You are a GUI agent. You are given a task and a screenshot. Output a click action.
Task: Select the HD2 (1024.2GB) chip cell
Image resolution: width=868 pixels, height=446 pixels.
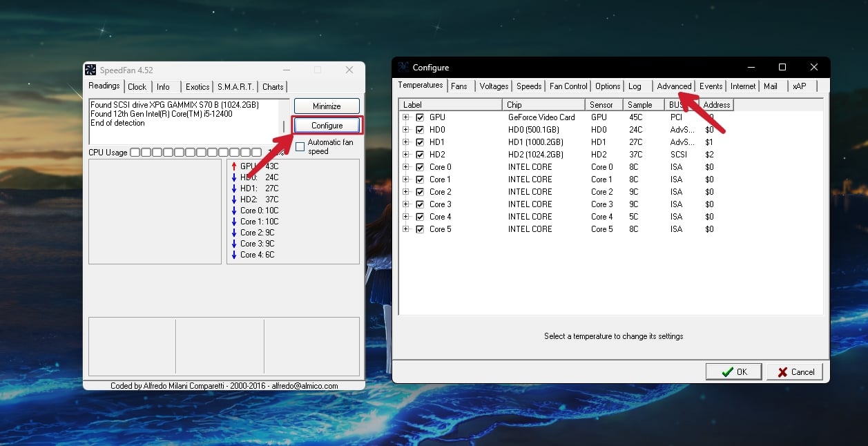coord(536,155)
